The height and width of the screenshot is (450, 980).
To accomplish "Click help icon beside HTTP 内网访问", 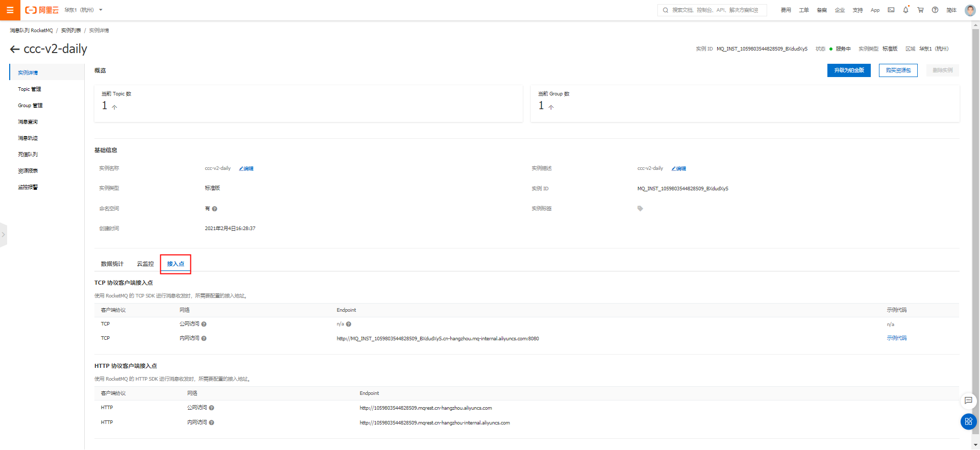I will (211, 422).
